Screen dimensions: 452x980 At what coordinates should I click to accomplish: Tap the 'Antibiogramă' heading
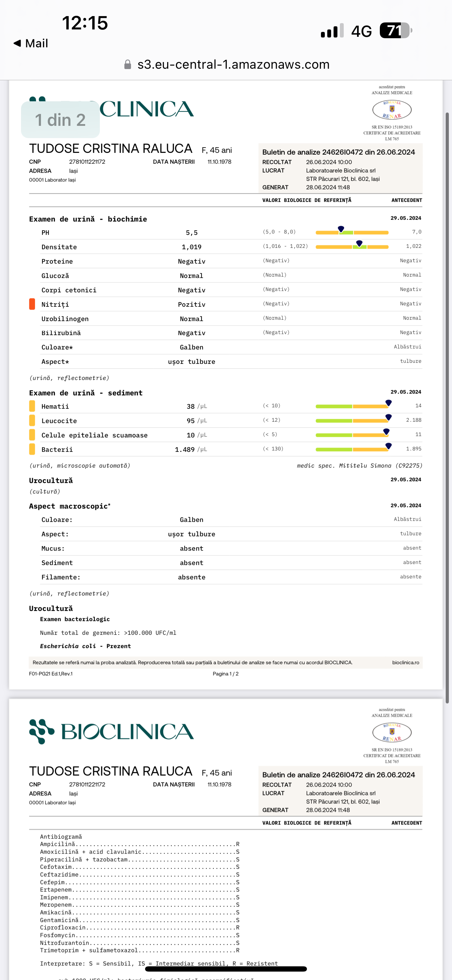61,837
